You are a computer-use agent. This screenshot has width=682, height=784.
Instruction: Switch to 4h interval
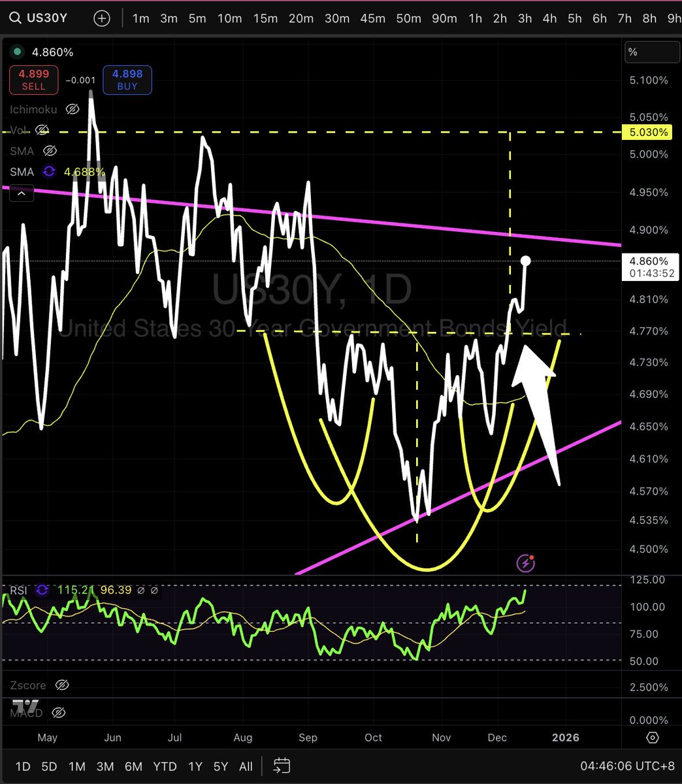[x=549, y=18]
